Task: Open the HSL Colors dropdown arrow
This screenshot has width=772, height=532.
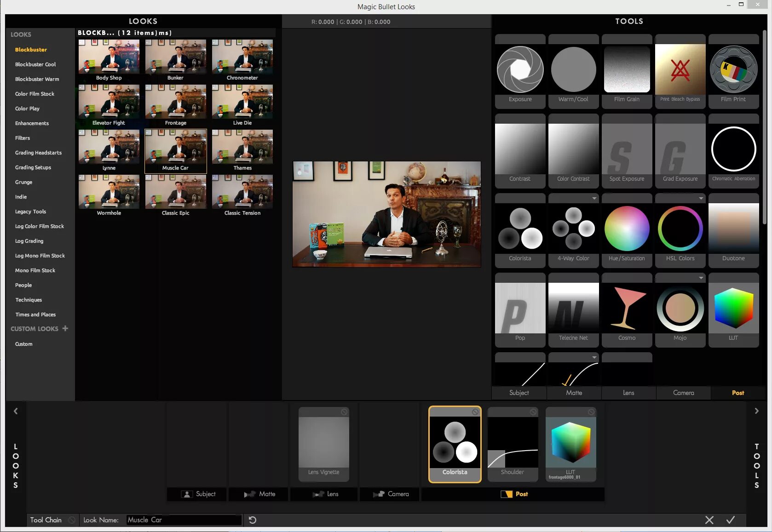Action: [701, 198]
